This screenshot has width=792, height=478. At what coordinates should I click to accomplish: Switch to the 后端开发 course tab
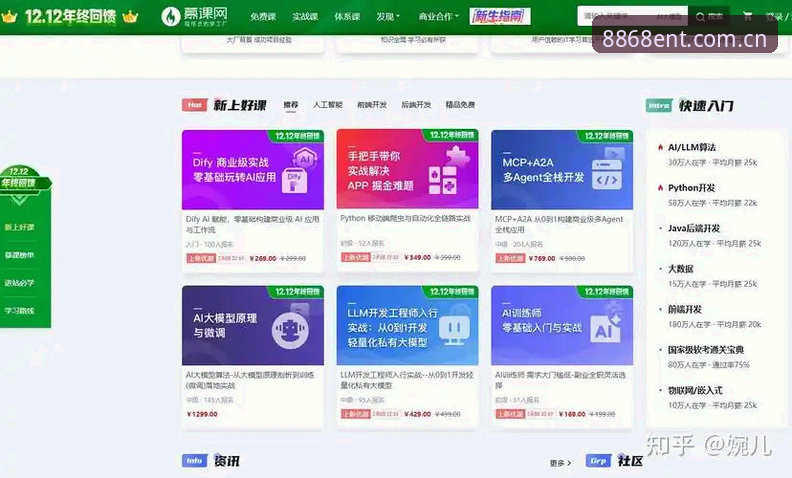click(416, 105)
